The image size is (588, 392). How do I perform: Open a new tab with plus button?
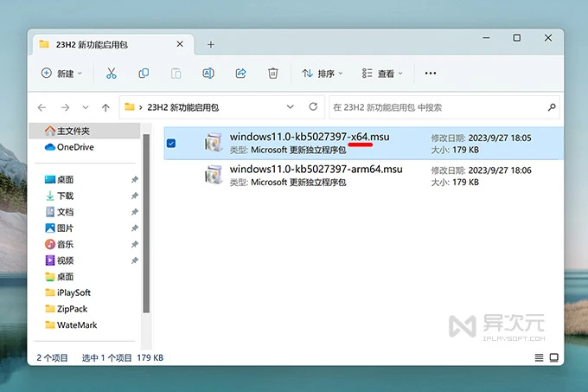click(211, 45)
